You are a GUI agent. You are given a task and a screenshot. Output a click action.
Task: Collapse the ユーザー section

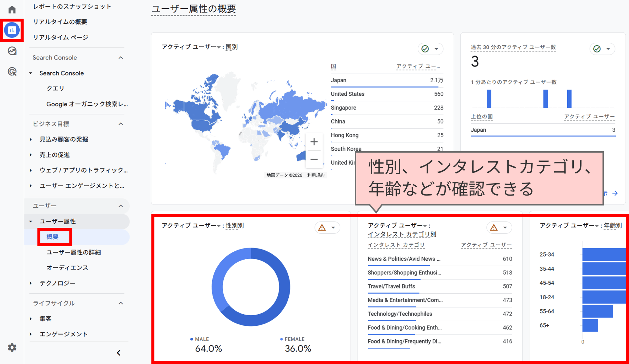tap(121, 206)
